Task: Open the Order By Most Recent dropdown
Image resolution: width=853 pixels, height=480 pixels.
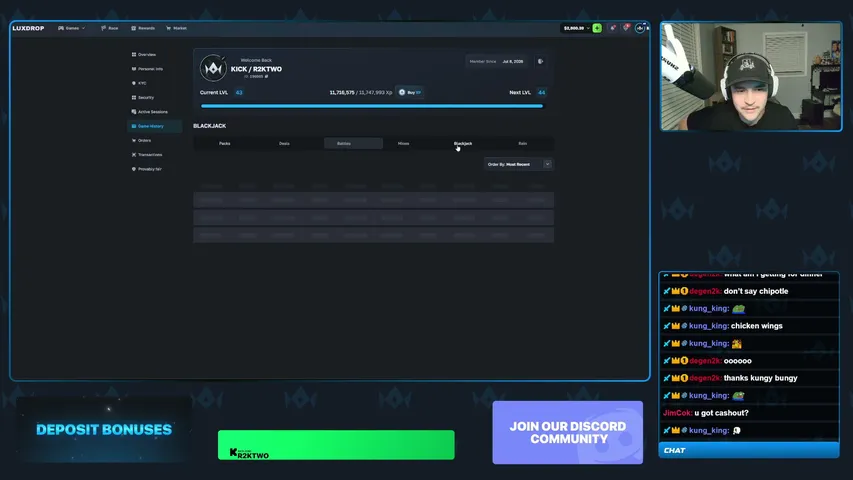Action: pyautogui.click(x=519, y=164)
